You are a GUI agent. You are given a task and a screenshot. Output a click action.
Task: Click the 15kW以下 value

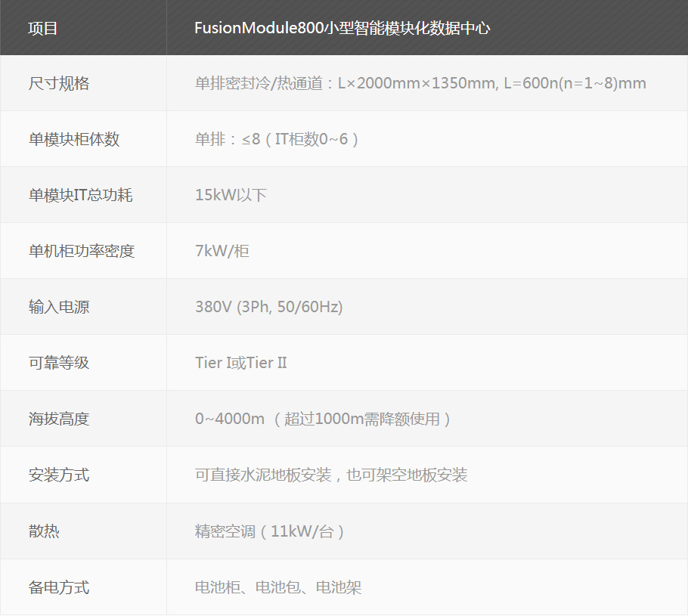(x=231, y=195)
